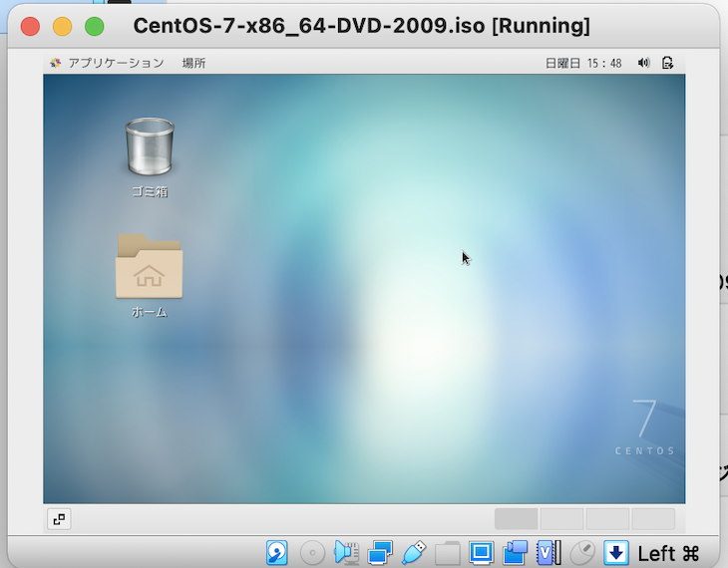Open the 場所 menu
Screen dimensions: 728x568
[193, 63]
